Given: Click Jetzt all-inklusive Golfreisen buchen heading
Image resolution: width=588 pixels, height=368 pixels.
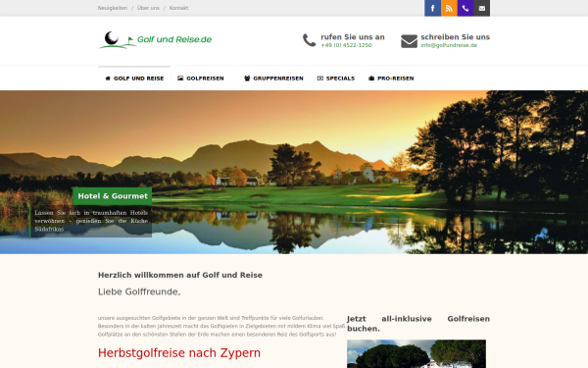Looking at the screenshot, I should click(418, 324).
